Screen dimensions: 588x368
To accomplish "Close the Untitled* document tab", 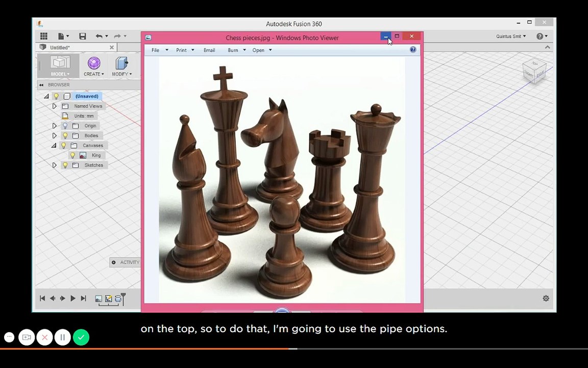I will 111,48.
